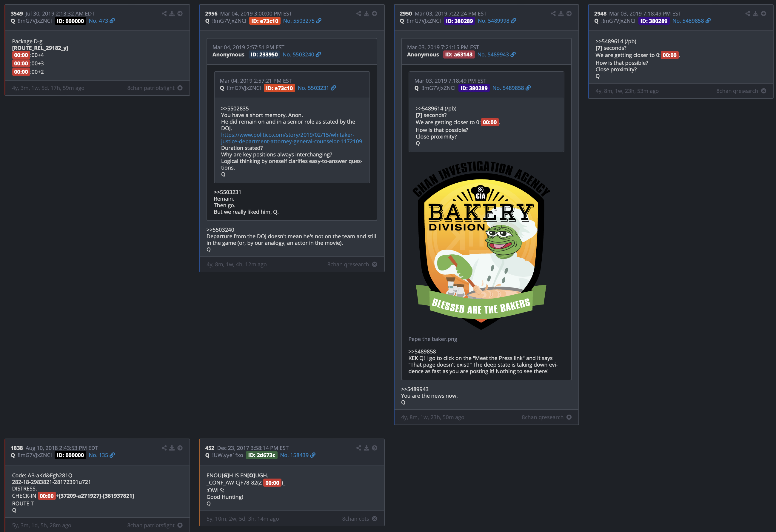
Task: Click the 00:00 badge after CHECK-IN
Action: (x=47, y=496)
